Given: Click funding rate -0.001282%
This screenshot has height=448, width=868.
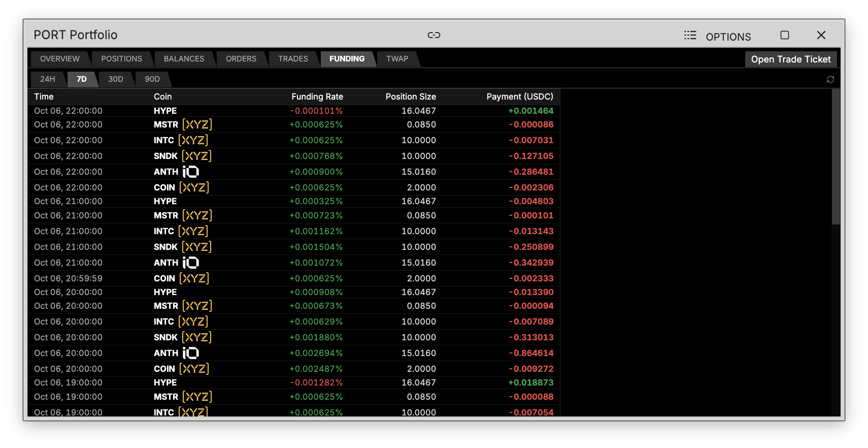Looking at the screenshot, I should (317, 382).
